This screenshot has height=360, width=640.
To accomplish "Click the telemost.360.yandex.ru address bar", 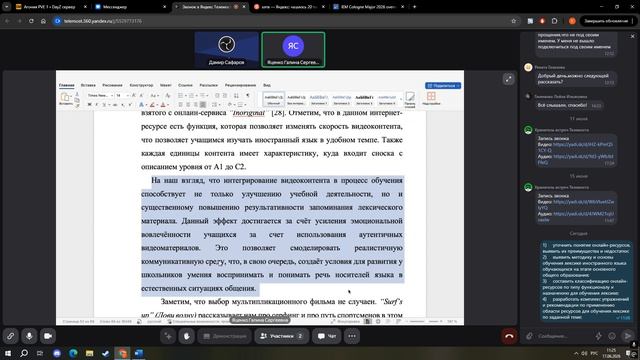I will pyautogui.click(x=282, y=21).
